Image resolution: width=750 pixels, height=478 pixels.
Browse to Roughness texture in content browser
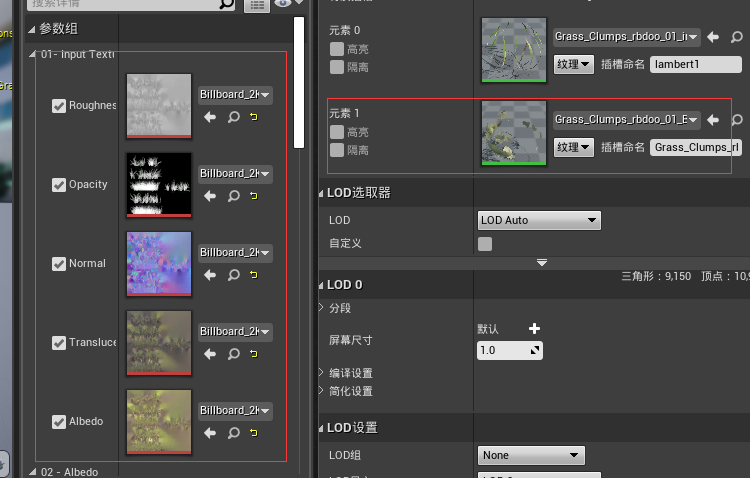(x=233, y=117)
